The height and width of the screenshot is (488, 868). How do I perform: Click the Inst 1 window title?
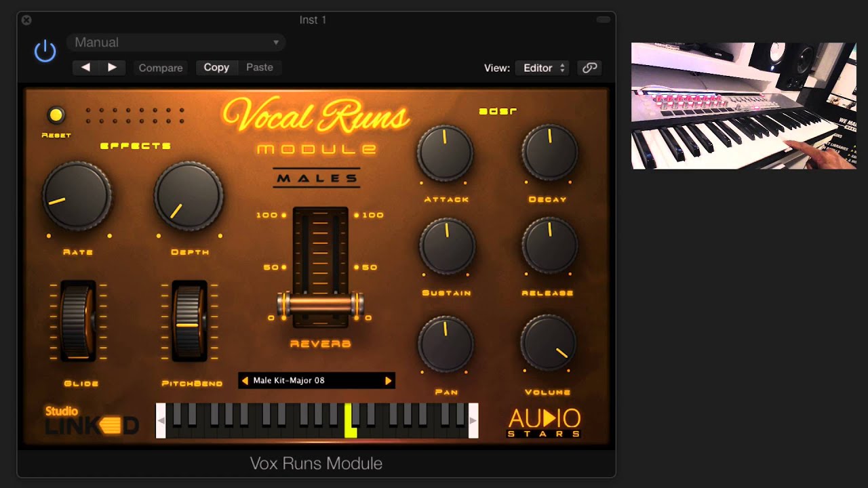(313, 20)
